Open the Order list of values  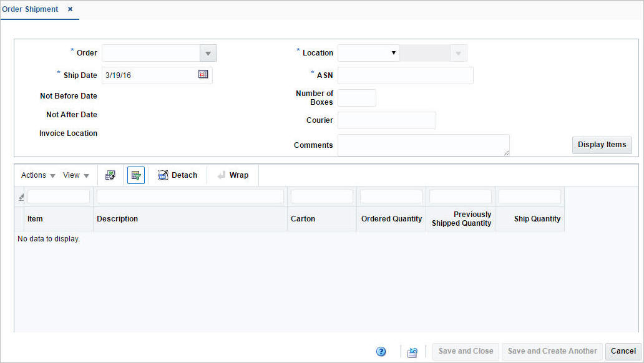pyautogui.click(x=208, y=53)
